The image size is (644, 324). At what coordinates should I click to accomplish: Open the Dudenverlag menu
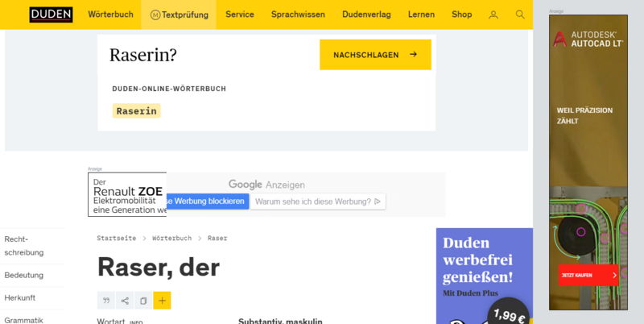tap(366, 15)
